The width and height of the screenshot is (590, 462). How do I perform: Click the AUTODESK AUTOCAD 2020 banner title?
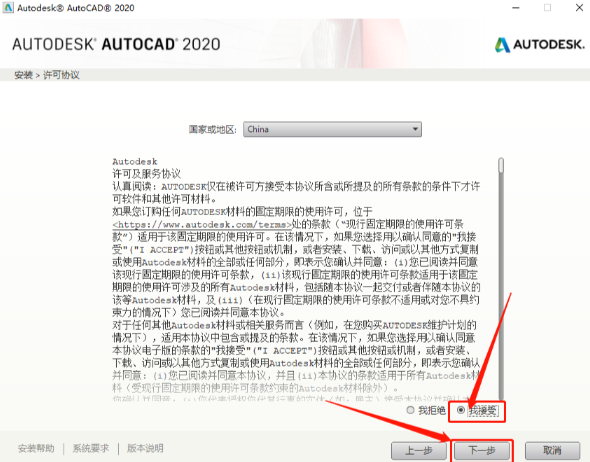coord(116,44)
